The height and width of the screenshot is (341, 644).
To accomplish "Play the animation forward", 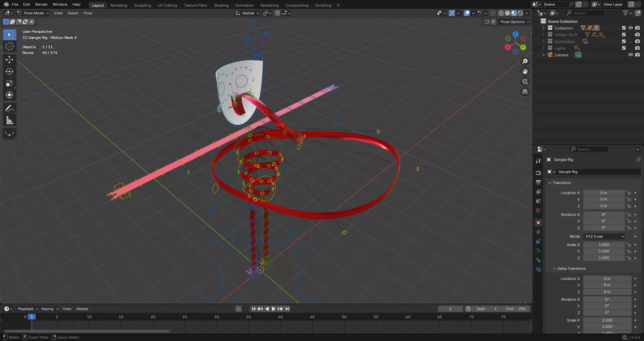I will [273, 309].
